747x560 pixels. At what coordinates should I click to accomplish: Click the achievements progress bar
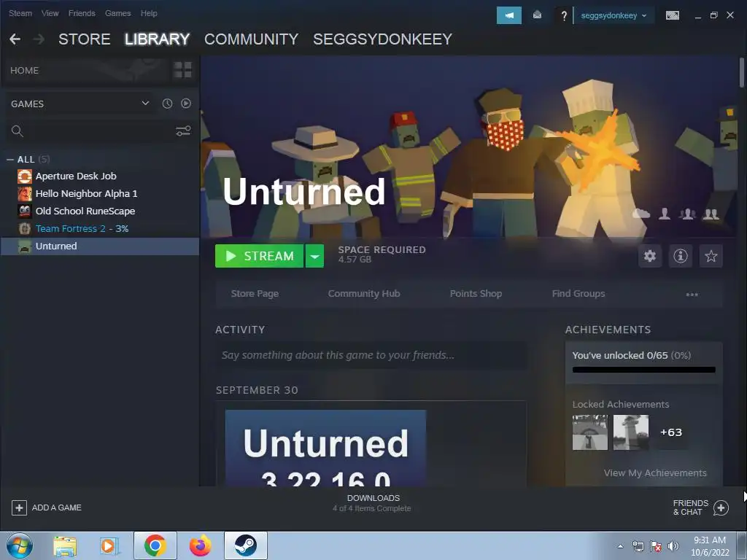tap(643, 370)
